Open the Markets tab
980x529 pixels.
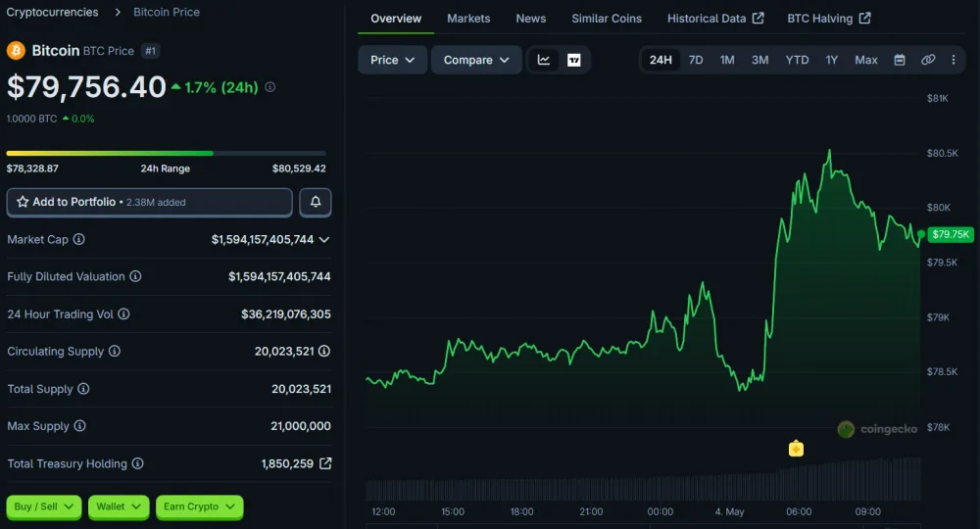[x=468, y=18]
